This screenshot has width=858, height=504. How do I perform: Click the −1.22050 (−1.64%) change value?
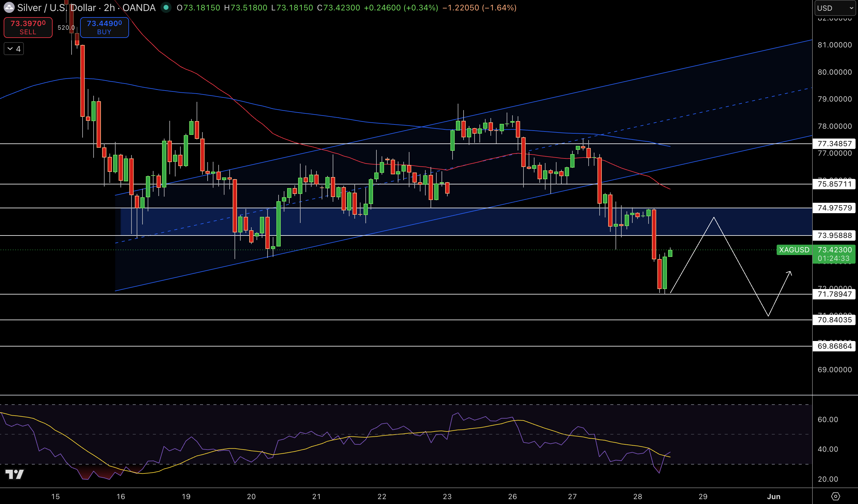479,7
